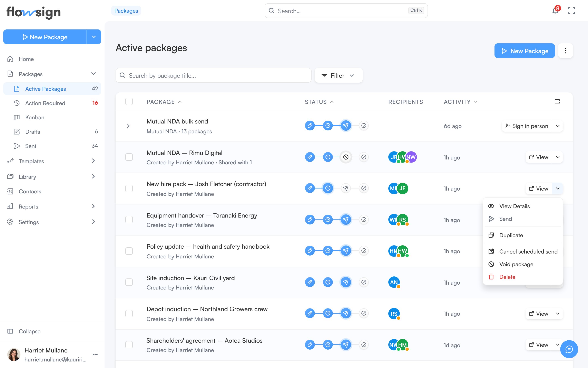The width and height of the screenshot is (588, 368).
Task: Tick the Equipment handover — Taranaki Energy checkbox
Action: (129, 220)
